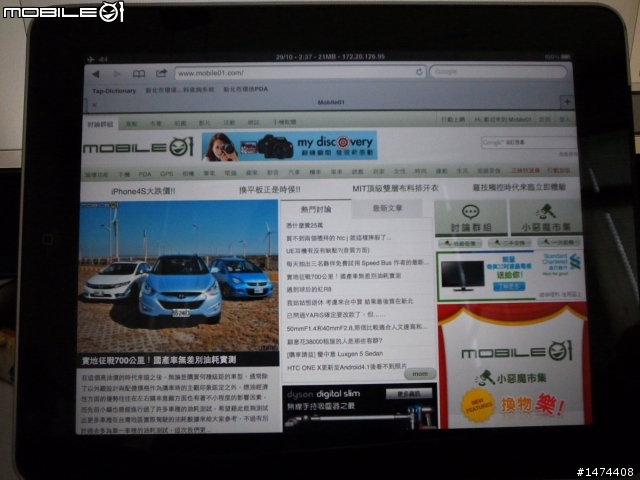
Task: Open the 50mmF1.4和40mmF2.8 discussion
Action: click(357, 328)
